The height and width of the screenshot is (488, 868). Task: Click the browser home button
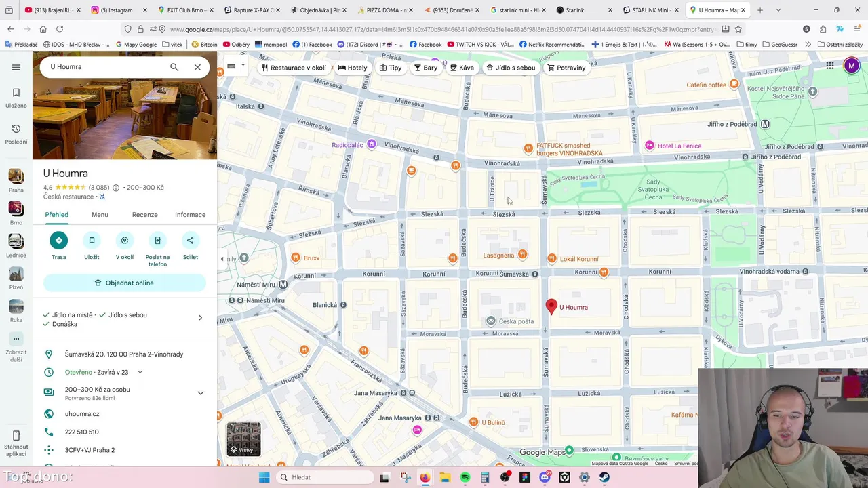[43, 29]
